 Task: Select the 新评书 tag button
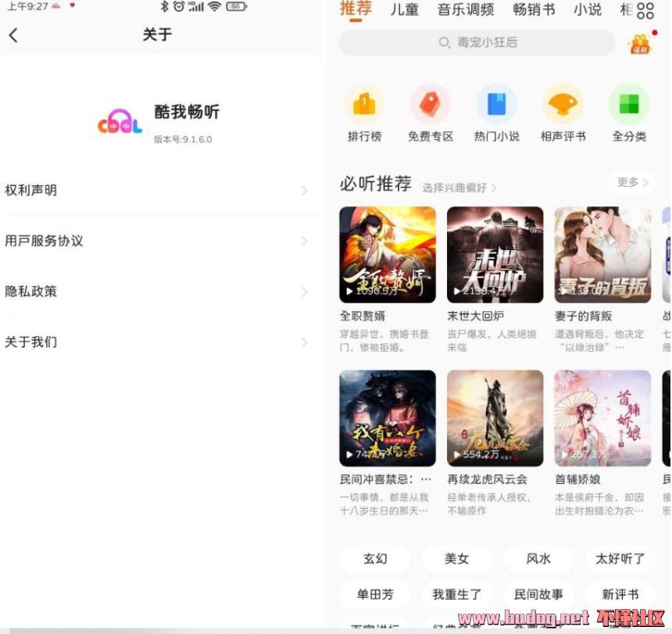point(620,594)
